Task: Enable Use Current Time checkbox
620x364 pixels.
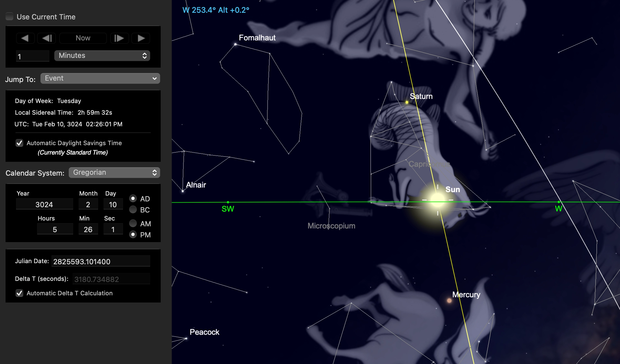Action: tap(10, 17)
